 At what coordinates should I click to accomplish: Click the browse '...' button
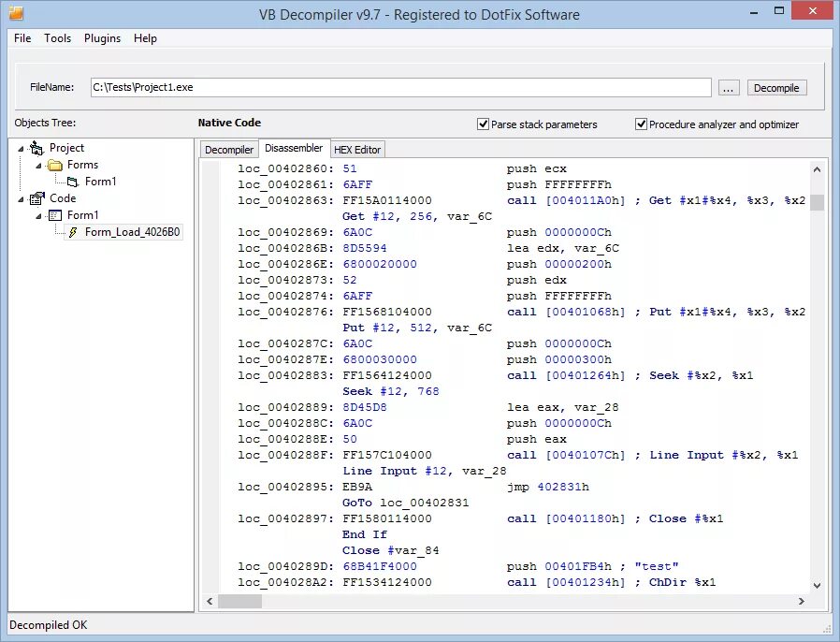(728, 88)
